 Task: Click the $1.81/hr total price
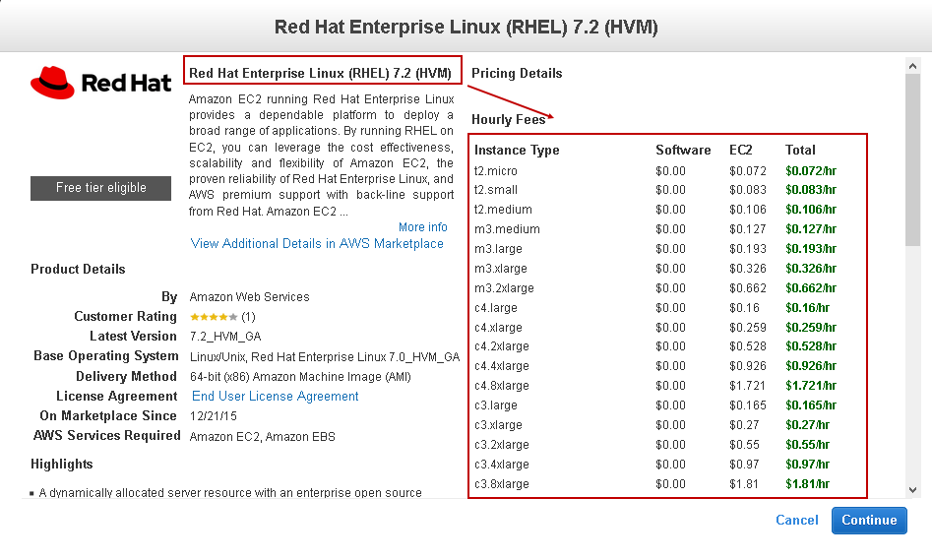coord(807,484)
